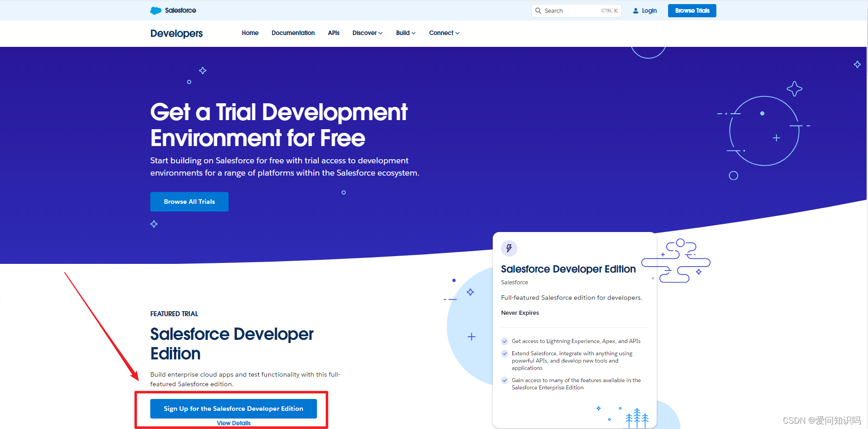
Task: Click the checkmark icon beside Extend Salesforce feature
Action: click(x=505, y=353)
